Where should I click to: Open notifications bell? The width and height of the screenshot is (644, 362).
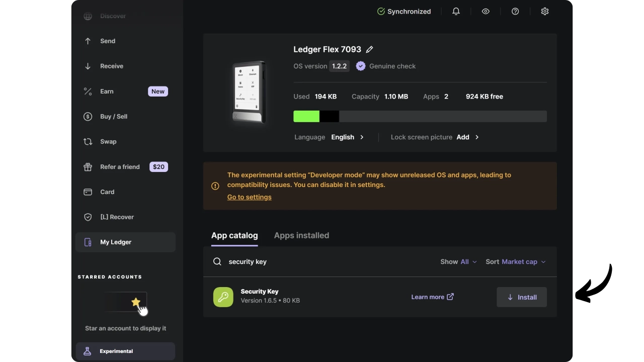pos(456,11)
